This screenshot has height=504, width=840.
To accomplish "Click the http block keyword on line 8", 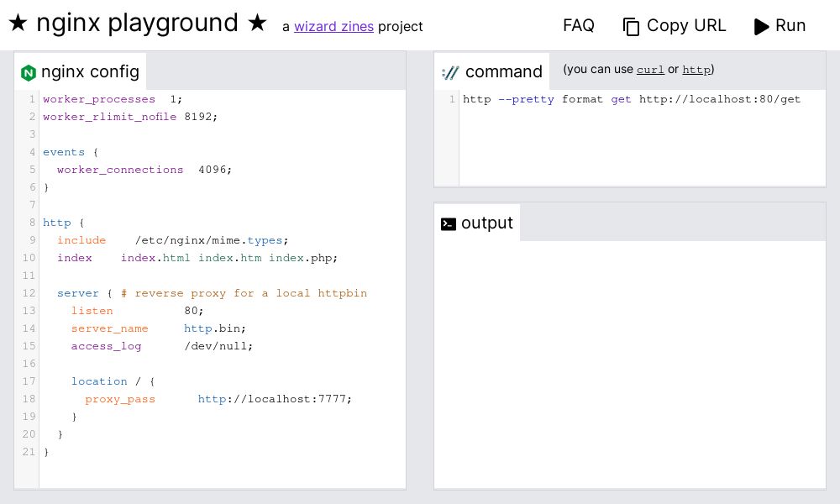I will tap(57, 223).
